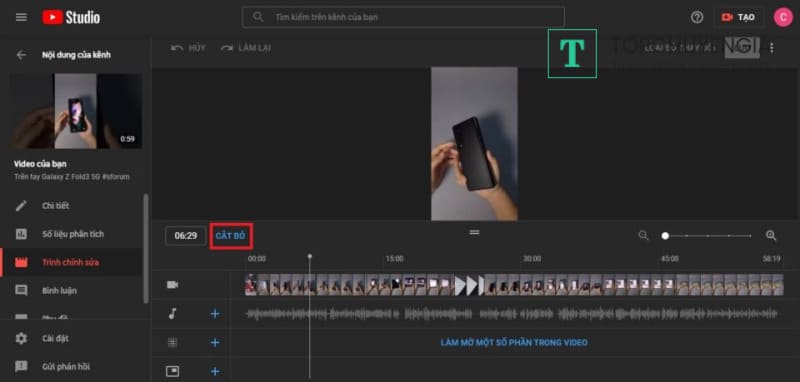
Task: Click the feedback exclamation icon
Action: [x=21, y=366]
